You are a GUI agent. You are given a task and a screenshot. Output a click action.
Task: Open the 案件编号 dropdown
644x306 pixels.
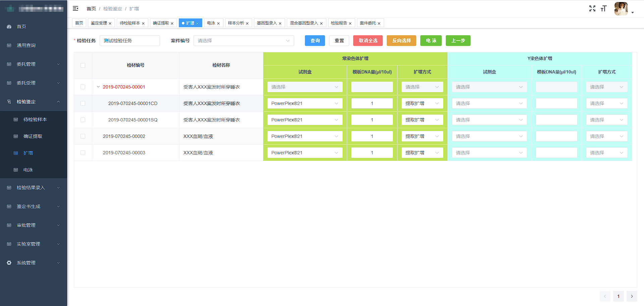click(x=244, y=41)
